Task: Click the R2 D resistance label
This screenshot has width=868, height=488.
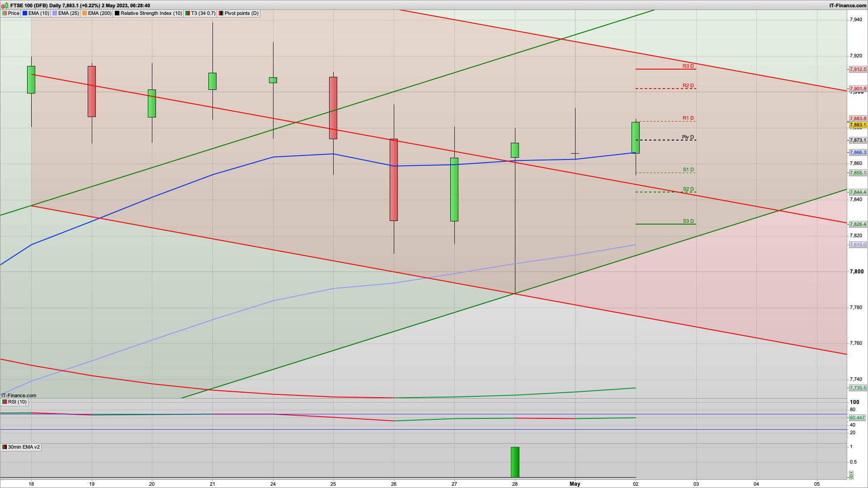Action: (x=688, y=86)
